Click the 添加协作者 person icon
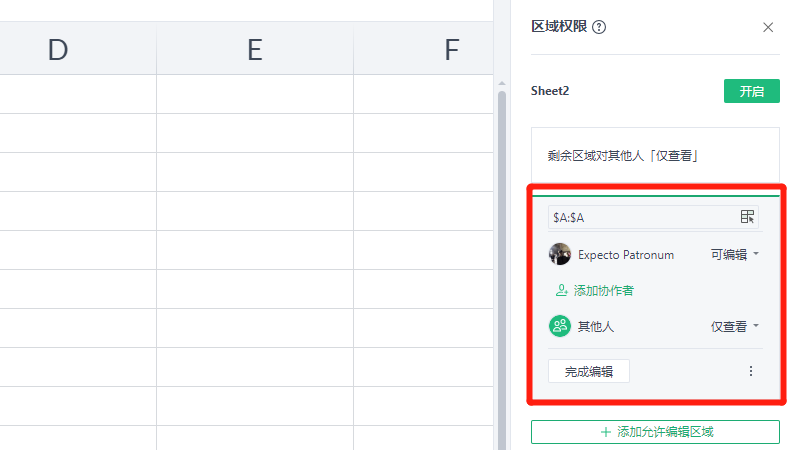The width and height of the screenshot is (800, 450). (561, 290)
